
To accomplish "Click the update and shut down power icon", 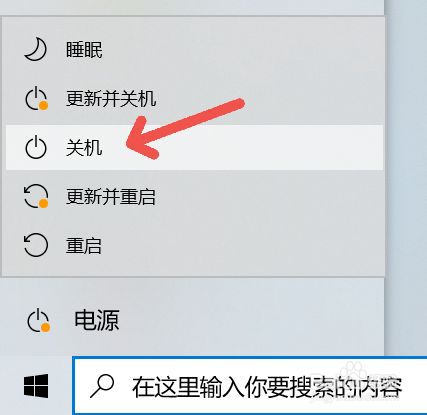I will click(x=36, y=99).
